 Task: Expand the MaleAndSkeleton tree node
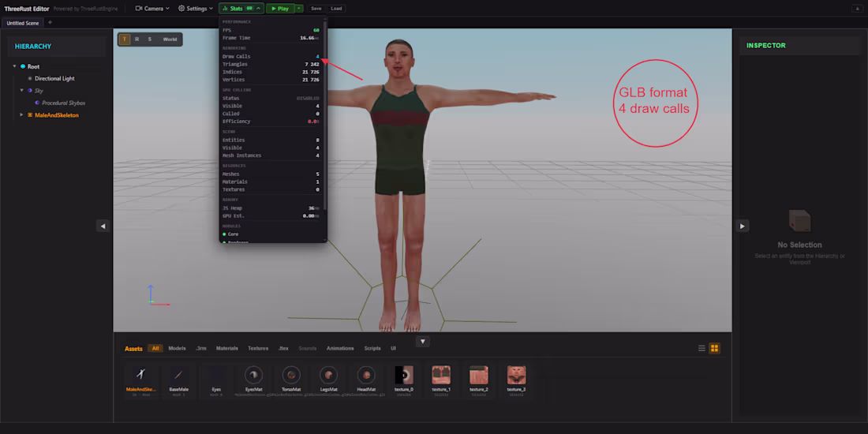tap(21, 115)
